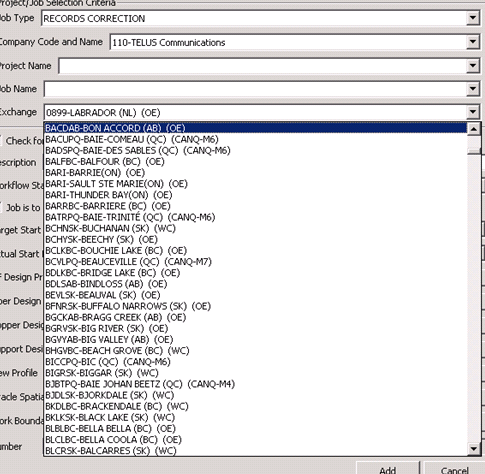Image resolution: width=485 pixels, height=474 pixels.
Task: Click the Cancel button
Action: (454, 468)
